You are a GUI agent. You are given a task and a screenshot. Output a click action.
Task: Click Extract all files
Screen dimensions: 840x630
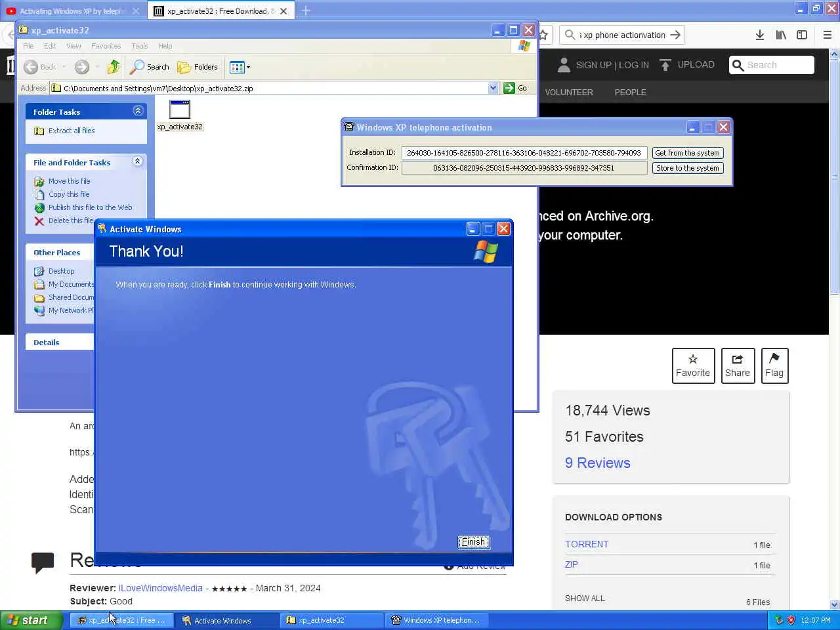72,131
